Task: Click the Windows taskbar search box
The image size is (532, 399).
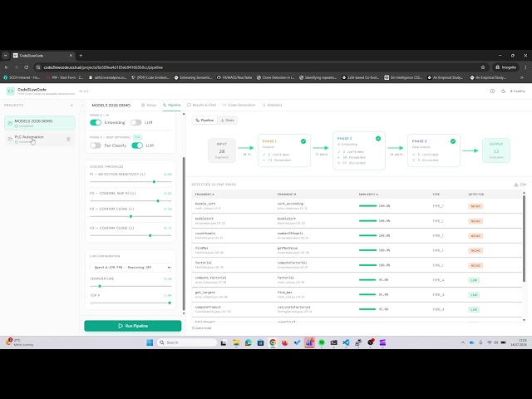Action: (x=187, y=342)
